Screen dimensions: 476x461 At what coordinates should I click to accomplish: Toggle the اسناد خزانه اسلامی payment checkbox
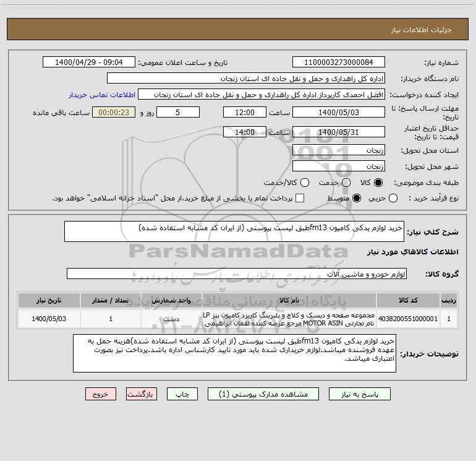(x=300, y=198)
